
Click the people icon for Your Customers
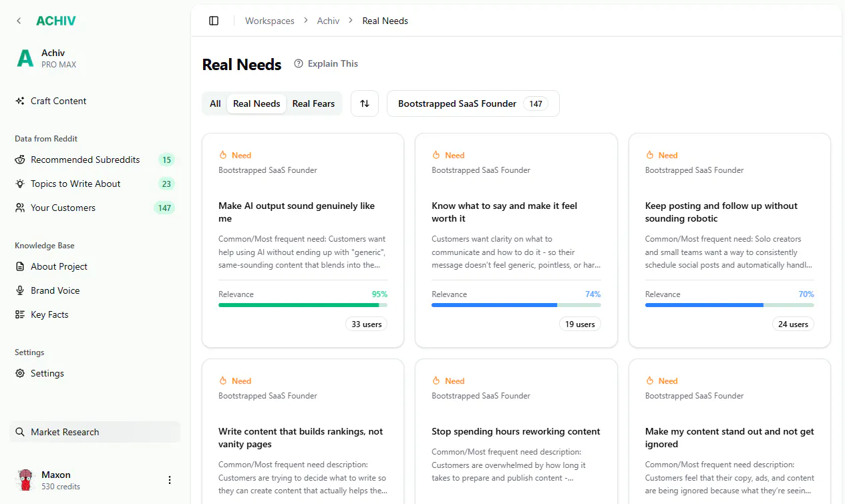20,208
